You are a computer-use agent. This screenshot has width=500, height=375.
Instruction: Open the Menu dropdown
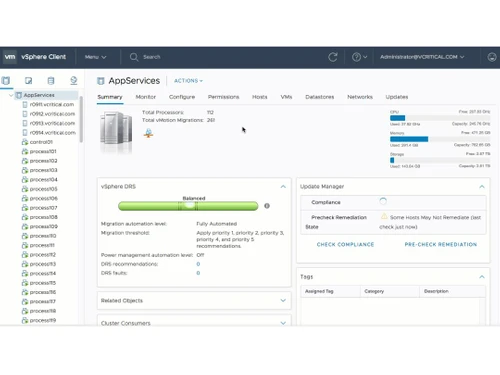coord(95,57)
